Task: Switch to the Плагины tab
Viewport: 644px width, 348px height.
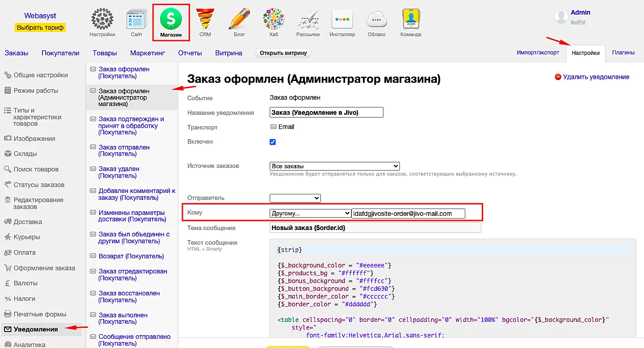Action: coord(623,53)
